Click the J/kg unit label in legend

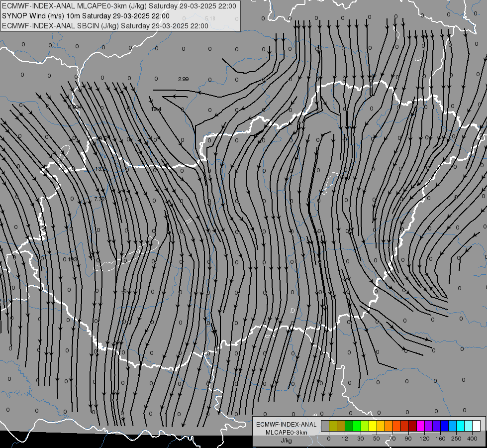pos(287,441)
